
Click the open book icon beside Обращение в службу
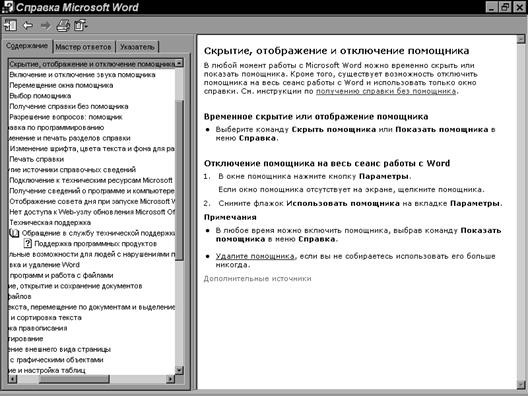point(14,233)
